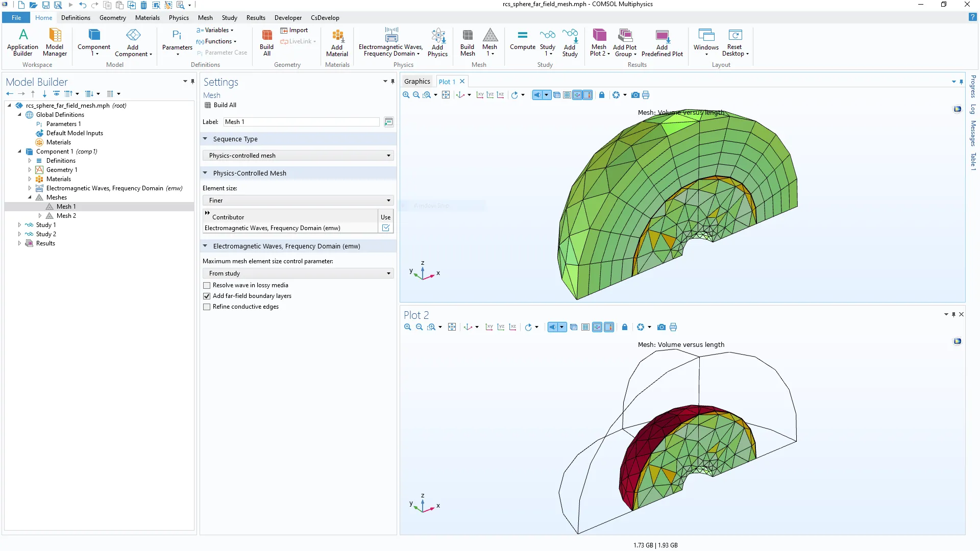The height and width of the screenshot is (551, 980).
Task: Click Reset Desktop icon
Action: click(734, 35)
